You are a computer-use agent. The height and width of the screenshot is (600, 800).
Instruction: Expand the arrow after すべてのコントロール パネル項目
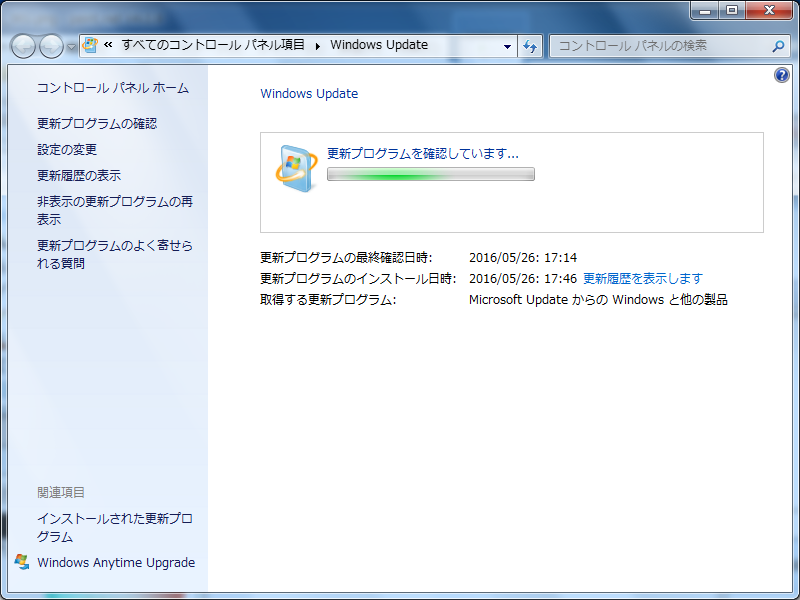pyautogui.click(x=317, y=46)
